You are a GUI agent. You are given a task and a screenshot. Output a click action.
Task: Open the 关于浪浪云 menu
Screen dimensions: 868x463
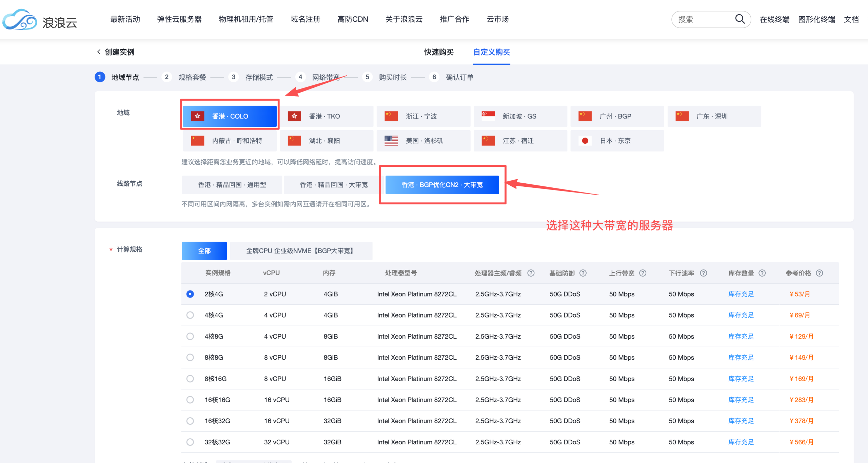pos(404,19)
